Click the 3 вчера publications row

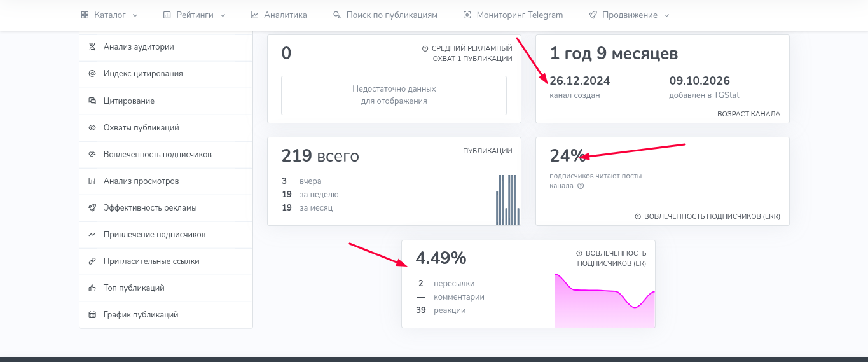tap(301, 181)
